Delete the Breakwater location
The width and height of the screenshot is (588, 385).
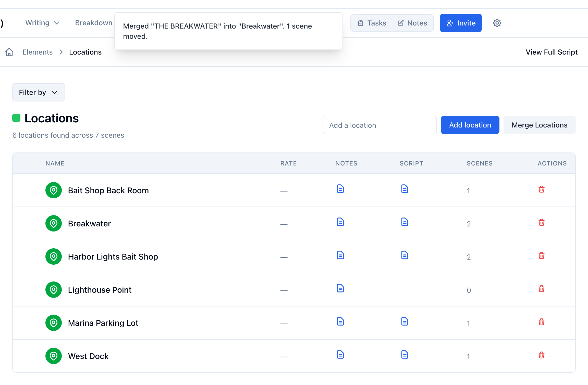point(541,222)
